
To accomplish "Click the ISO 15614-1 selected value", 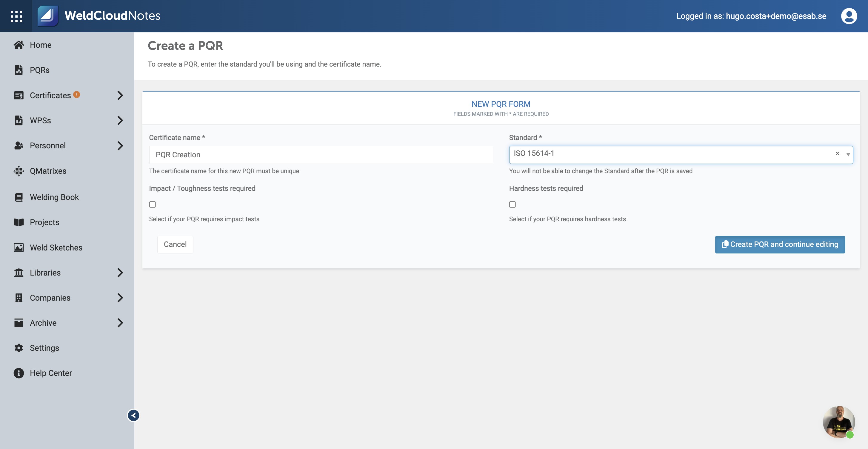I will coord(534,153).
